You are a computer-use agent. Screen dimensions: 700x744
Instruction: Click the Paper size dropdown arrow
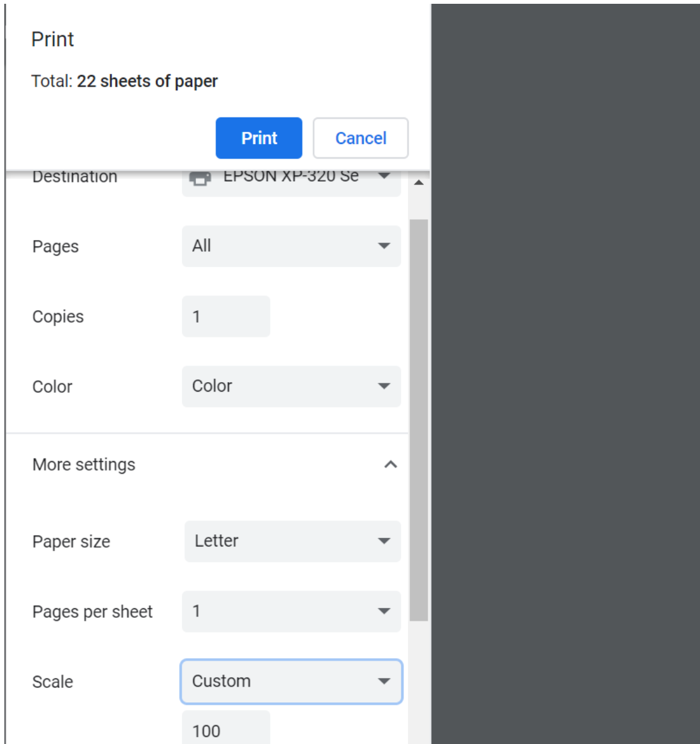(x=383, y=541)
